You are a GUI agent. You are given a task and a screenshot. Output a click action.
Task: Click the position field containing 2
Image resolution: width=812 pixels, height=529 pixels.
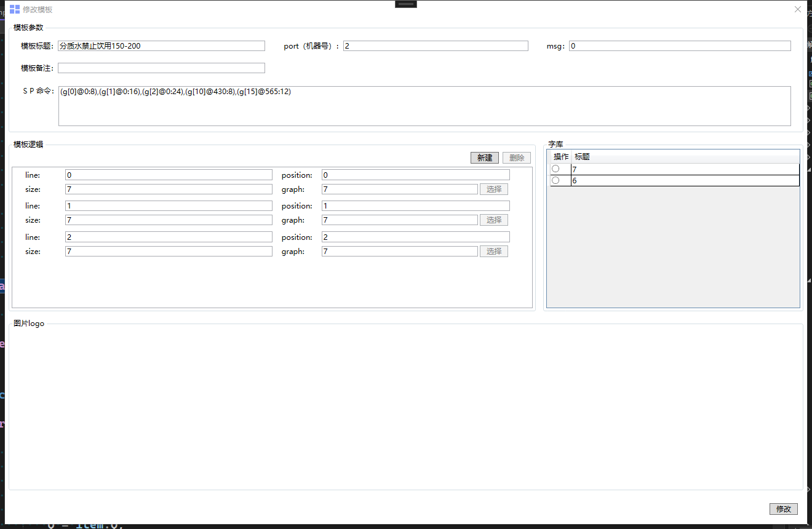pos(416,237)
